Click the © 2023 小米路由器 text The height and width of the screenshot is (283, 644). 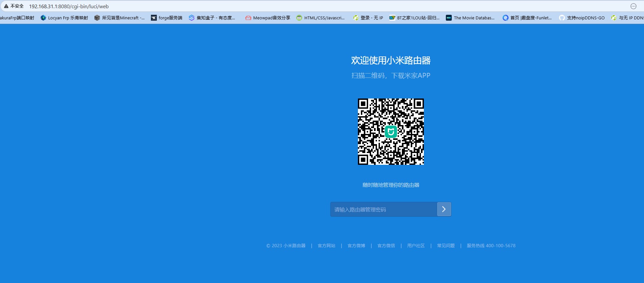pyautogui.click(x=286, y=246)
